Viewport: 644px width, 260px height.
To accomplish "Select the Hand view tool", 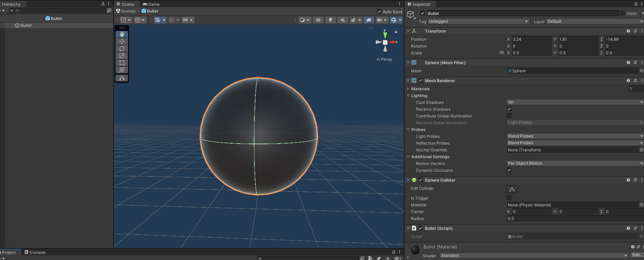I will click(x=122, y=34).
